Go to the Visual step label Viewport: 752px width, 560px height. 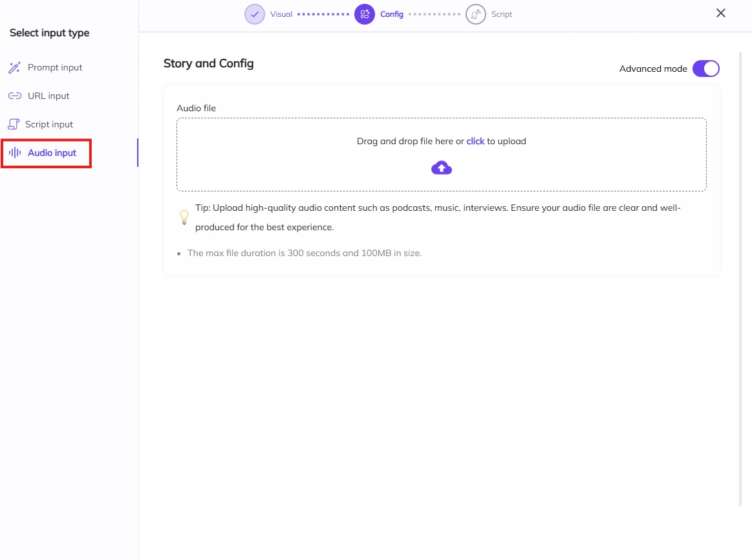281,14
